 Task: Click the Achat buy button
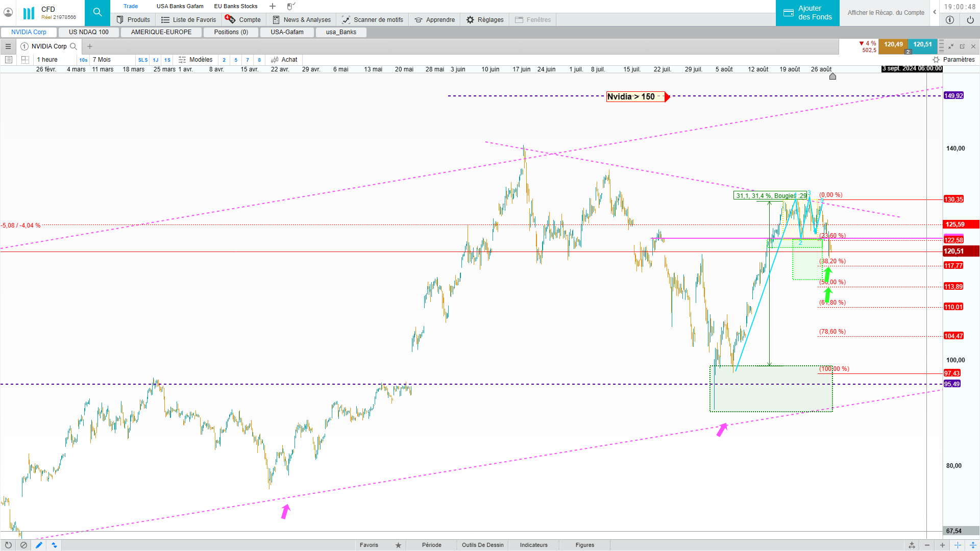pyautogui.click(x=284, y=60)
